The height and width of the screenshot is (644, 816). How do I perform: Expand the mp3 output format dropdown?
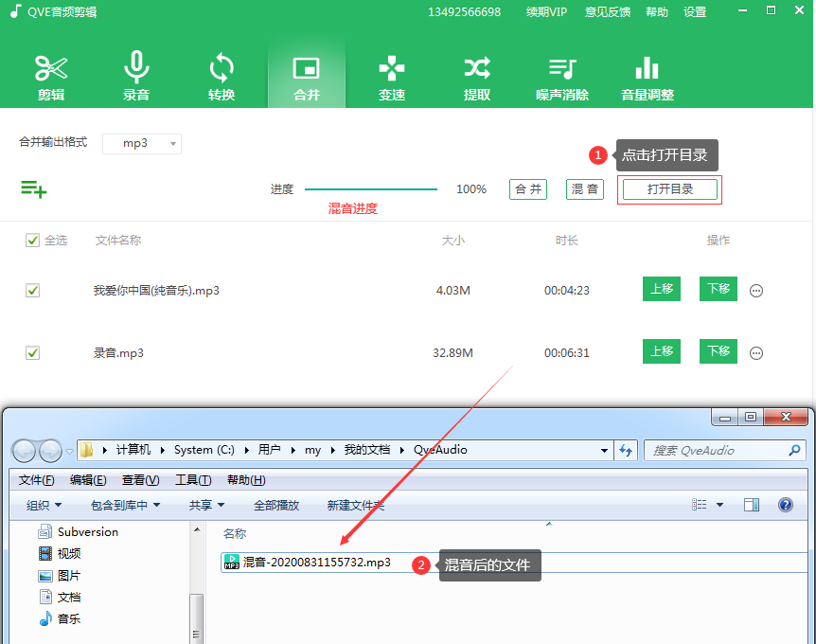click(142, 143)
